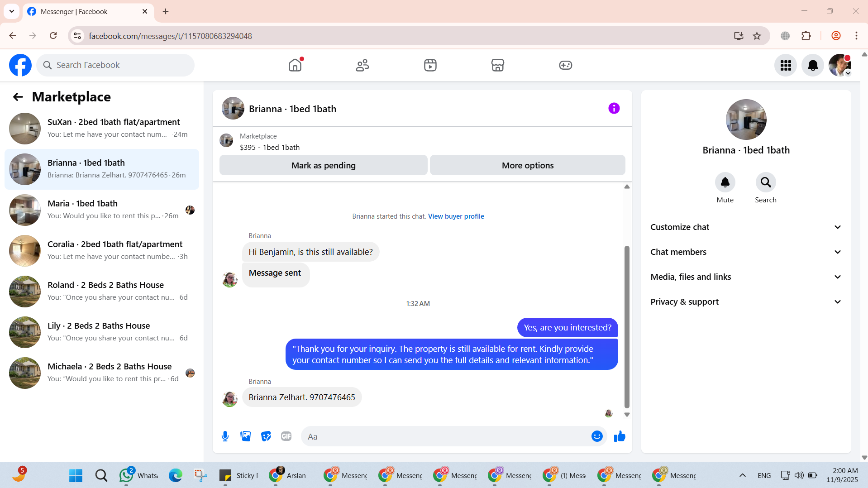The width and height of the screenshot is (868, 488).
Task: Open the Facebook menu grid icon
Action: click(786, 65)
